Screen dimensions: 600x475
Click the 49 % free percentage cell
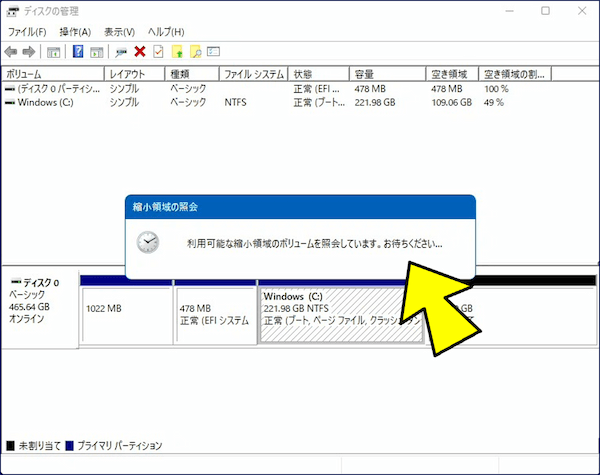pos(494,103)
